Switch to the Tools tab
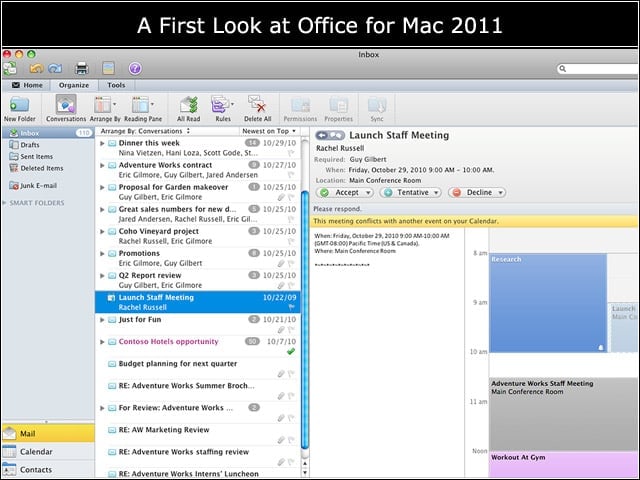The height and width of the screenshot is (480, 640). [116, 85]
